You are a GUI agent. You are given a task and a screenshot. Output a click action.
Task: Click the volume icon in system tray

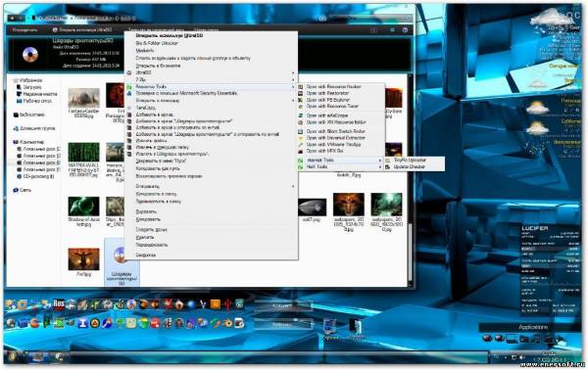[x=522, y=357]
